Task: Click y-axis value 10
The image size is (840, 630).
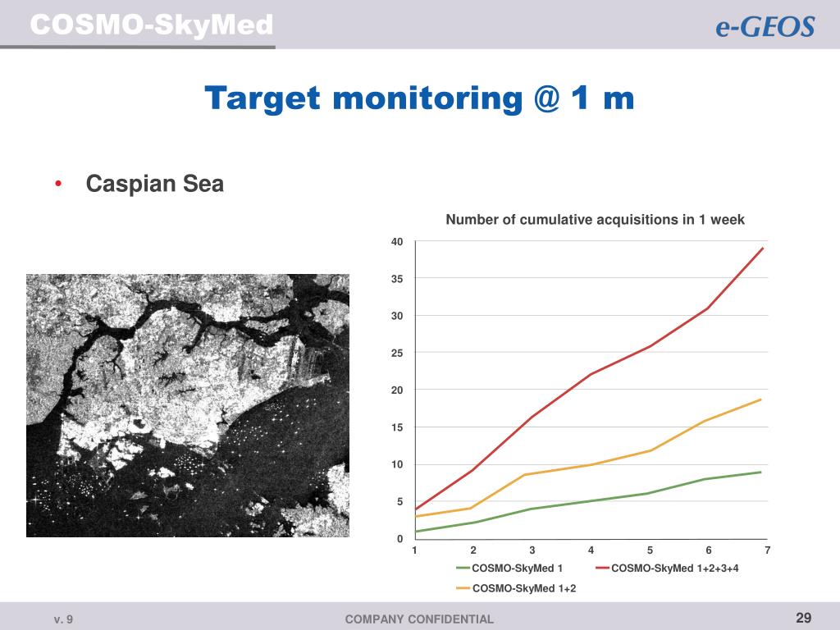Action: click(397, 464)
